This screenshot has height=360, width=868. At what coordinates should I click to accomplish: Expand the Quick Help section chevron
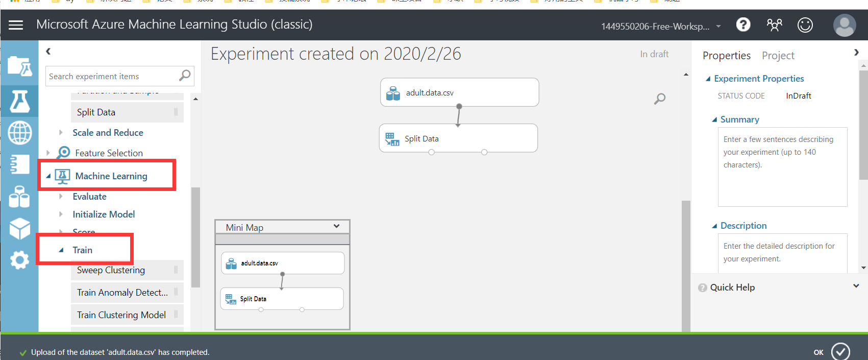click(x=856, y=286)
